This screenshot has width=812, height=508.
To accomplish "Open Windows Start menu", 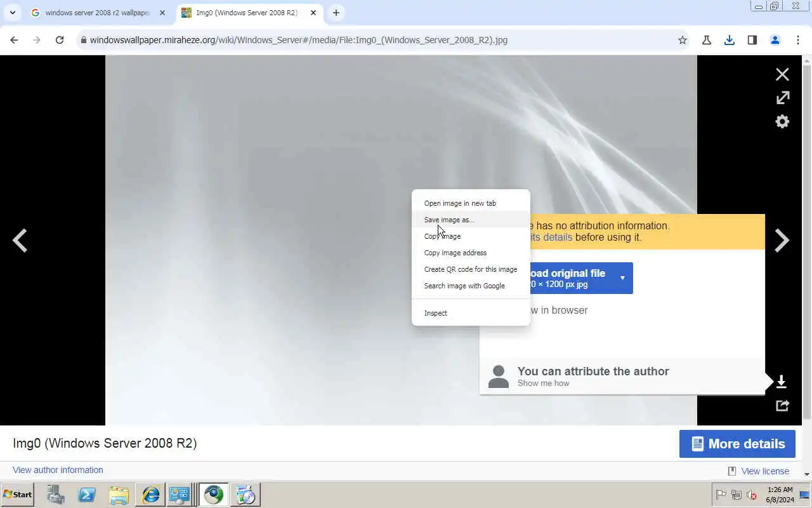I will [x=18, y=495].
